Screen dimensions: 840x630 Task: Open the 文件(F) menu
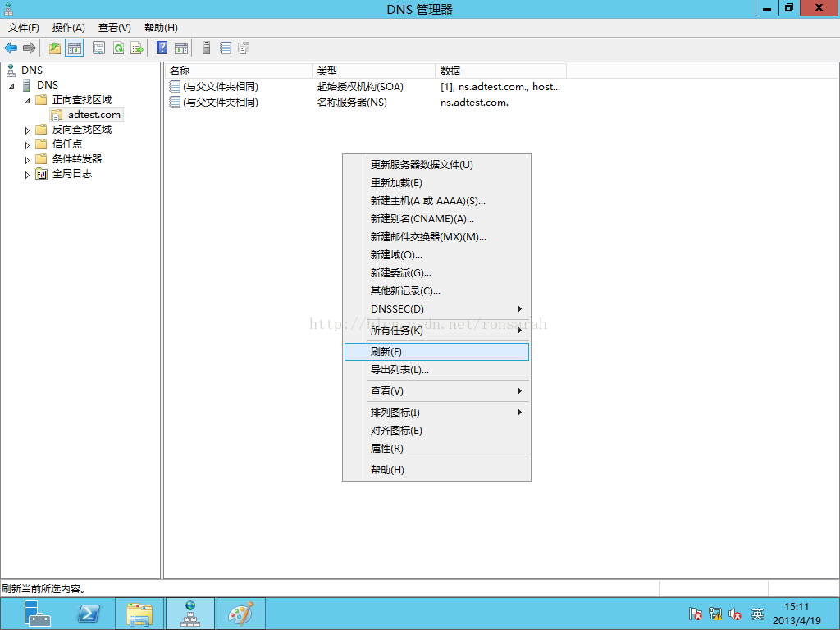[24, 28]
